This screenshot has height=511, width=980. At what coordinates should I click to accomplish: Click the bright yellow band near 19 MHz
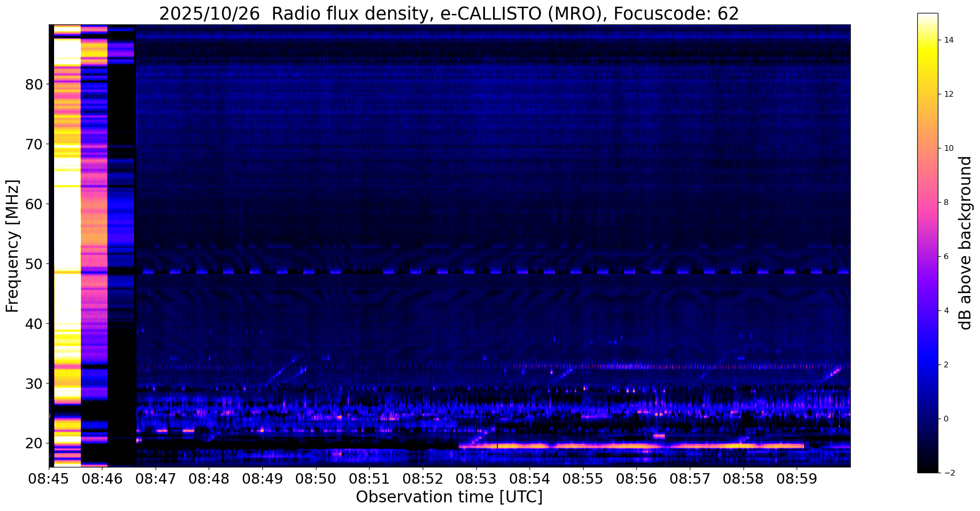point(622,446)
